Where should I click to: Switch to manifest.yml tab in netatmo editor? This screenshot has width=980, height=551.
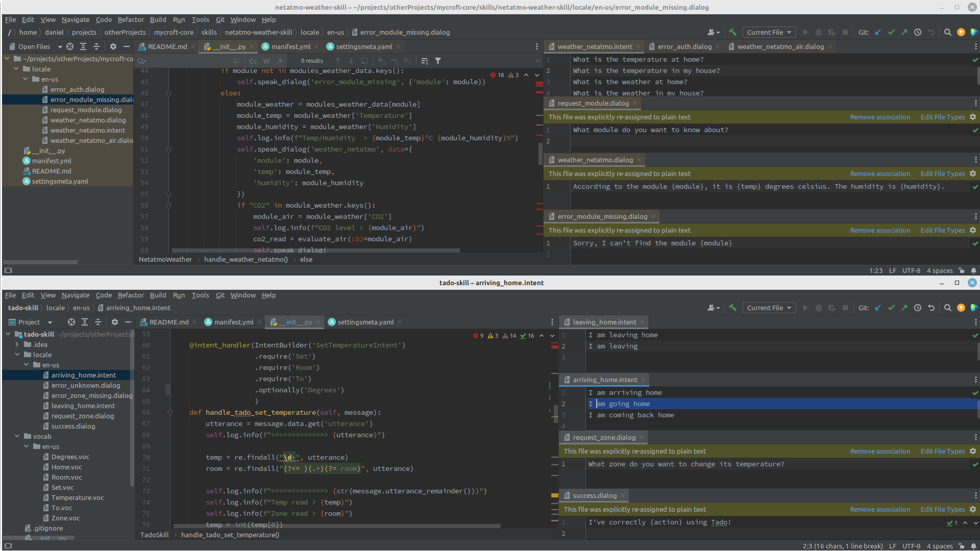tap(290, 46)
